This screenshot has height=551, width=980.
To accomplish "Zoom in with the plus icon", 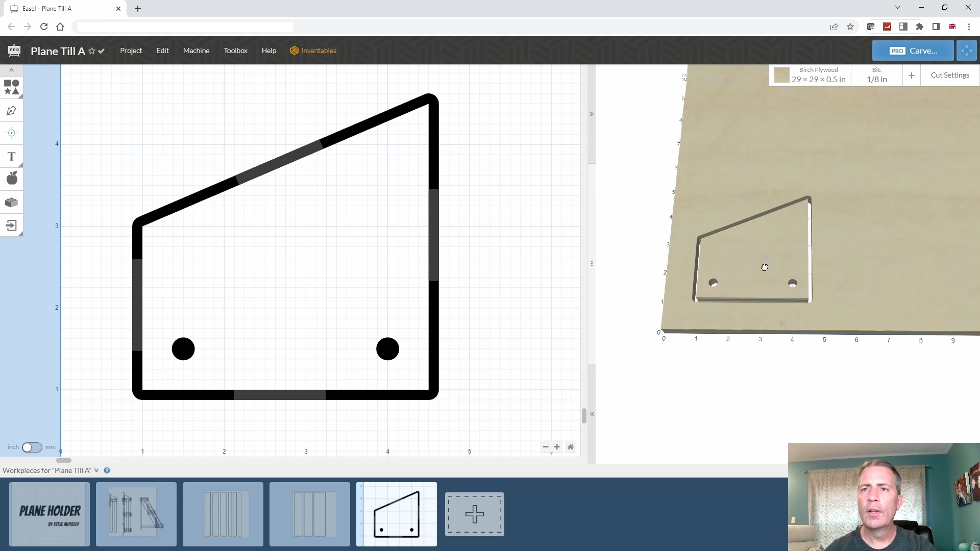I will point(557,447).
